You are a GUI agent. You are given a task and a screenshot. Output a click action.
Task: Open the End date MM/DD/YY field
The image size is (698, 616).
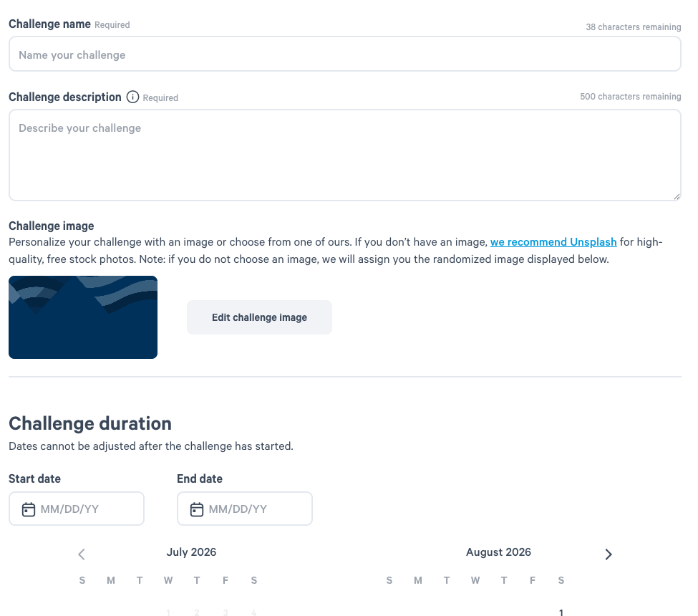(245, 509)
